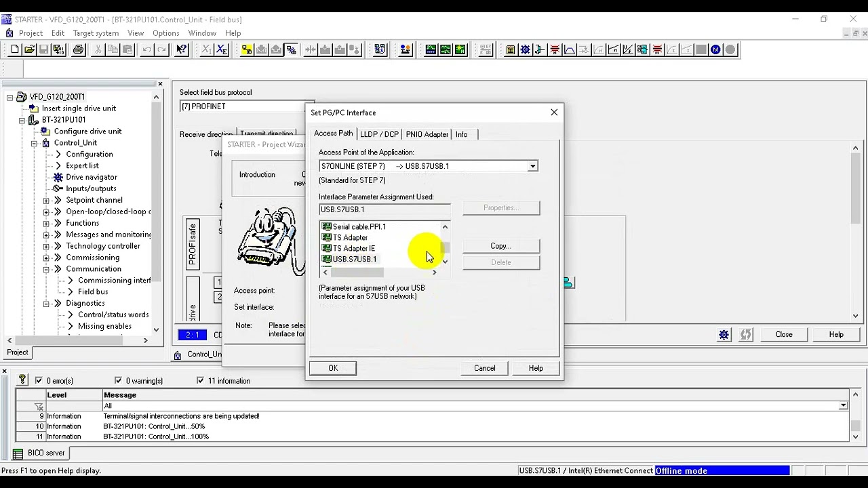Switch to the LLDP / DCP tab

click(x=379, y=134)
